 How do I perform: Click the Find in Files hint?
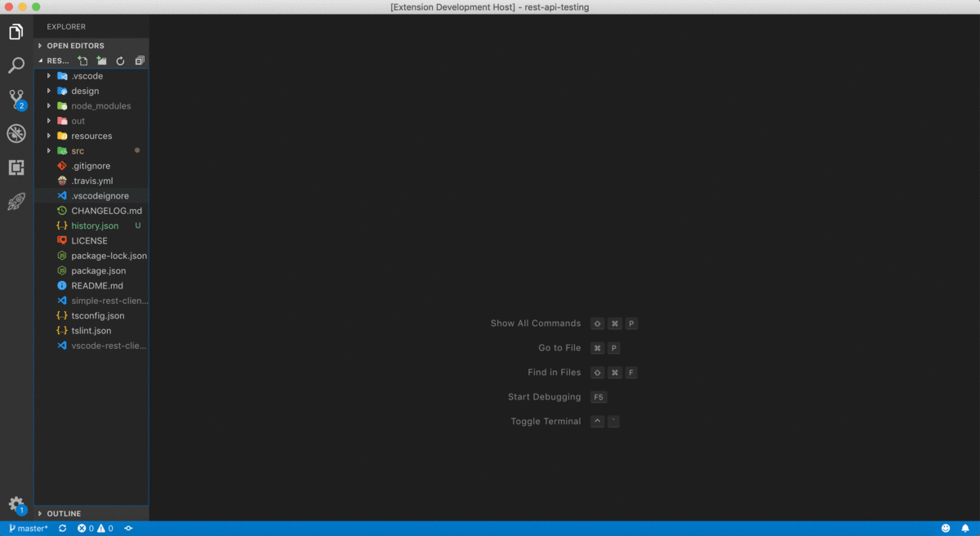point(555,373)
